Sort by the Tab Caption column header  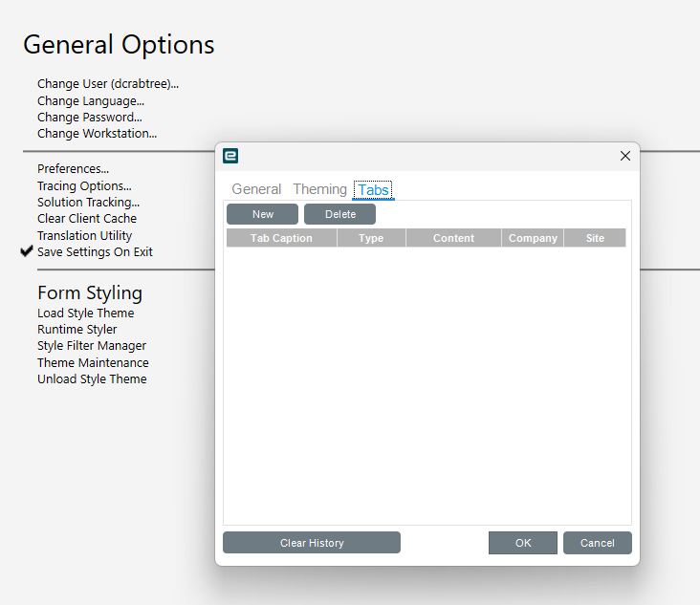pyautogui.click(x=281, y=238)
